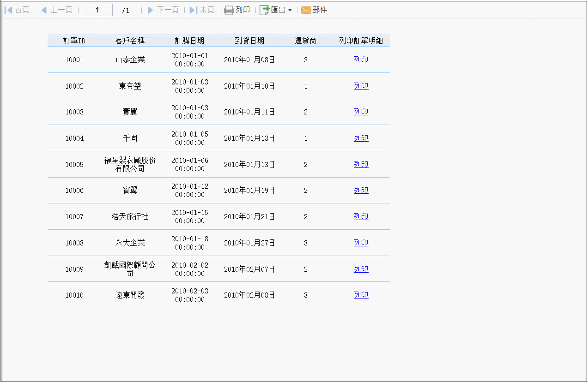Open 列印 link for order 10003

361,112
